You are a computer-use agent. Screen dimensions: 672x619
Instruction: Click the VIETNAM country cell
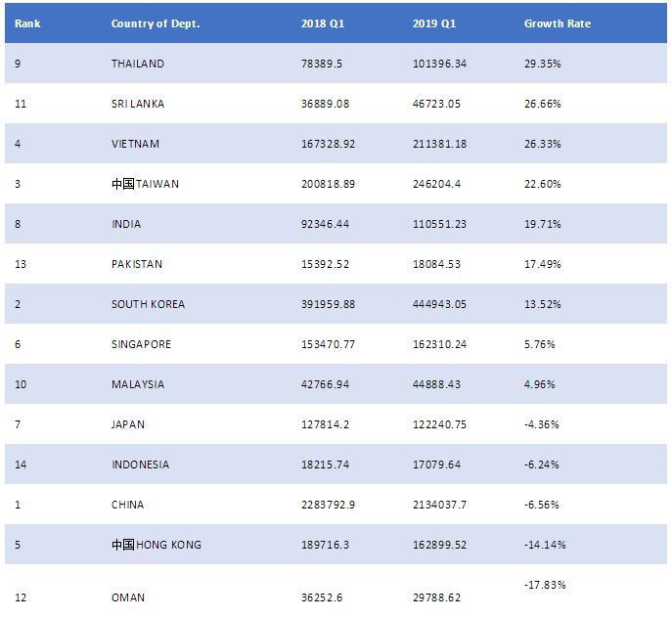tap(135, 144)
